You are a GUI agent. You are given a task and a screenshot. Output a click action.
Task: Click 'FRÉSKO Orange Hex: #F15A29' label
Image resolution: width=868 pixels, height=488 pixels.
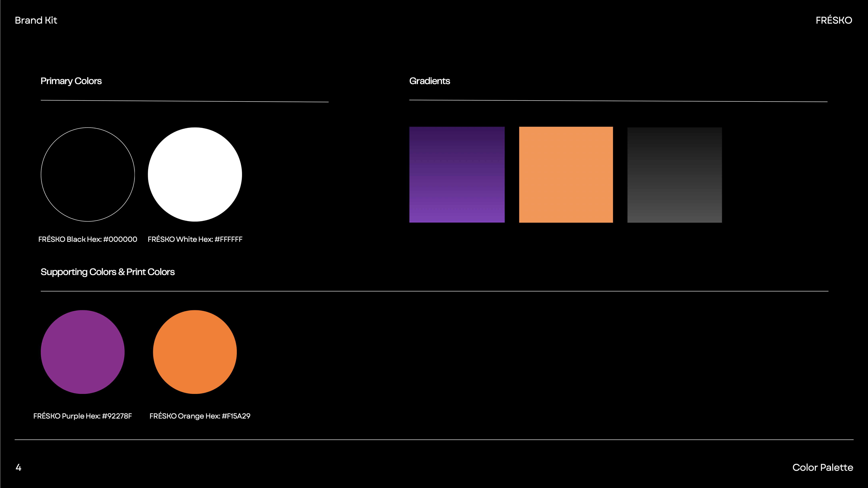tap(200, 416)
